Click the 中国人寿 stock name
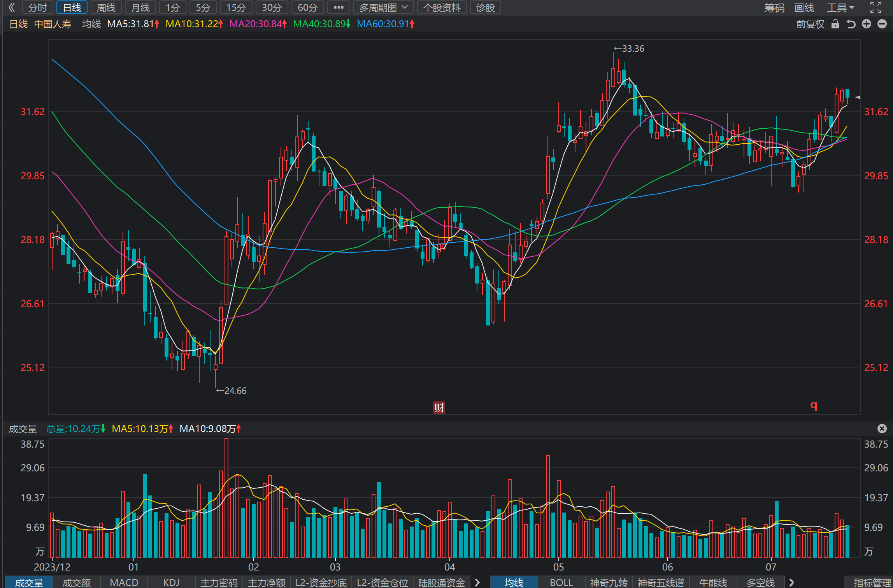The height and width of the screenshot is (588, 893). (x=53, y=24)
